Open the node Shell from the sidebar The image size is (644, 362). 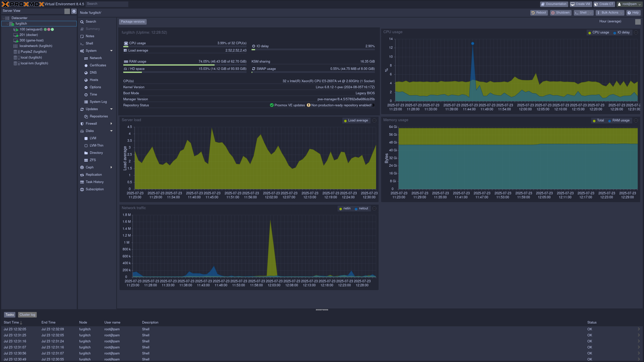tap(89, 43)
